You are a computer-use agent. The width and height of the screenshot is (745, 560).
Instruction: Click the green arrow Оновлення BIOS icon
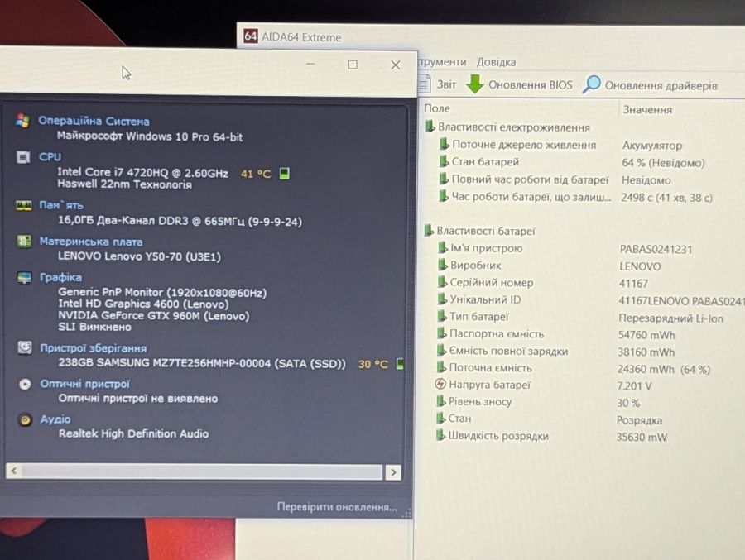(x=474, y=84)
